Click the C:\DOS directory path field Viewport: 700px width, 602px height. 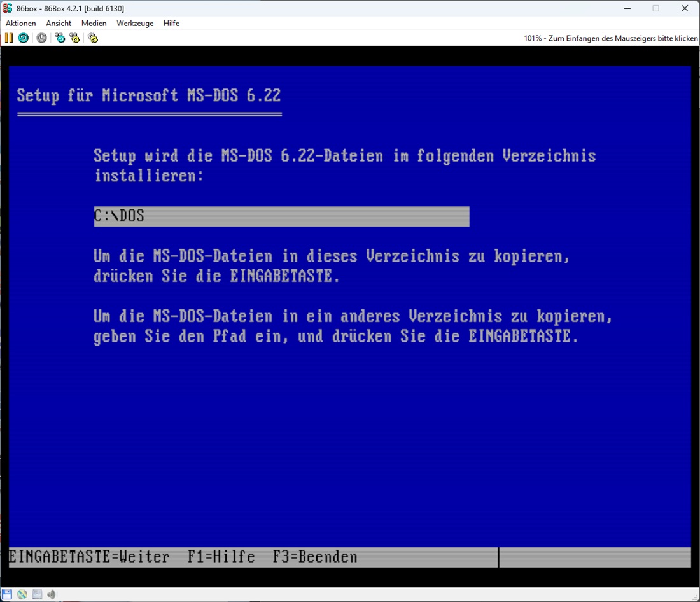click(x=281, y=216)
